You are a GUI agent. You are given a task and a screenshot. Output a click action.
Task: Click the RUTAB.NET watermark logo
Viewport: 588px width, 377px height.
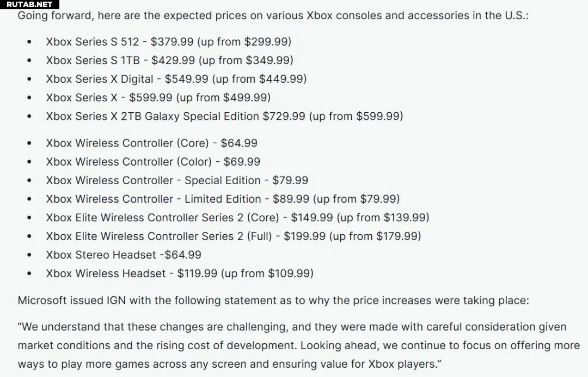[x=29, y=4]
